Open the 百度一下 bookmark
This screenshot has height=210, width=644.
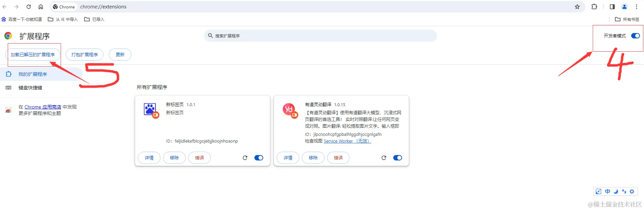22,19
